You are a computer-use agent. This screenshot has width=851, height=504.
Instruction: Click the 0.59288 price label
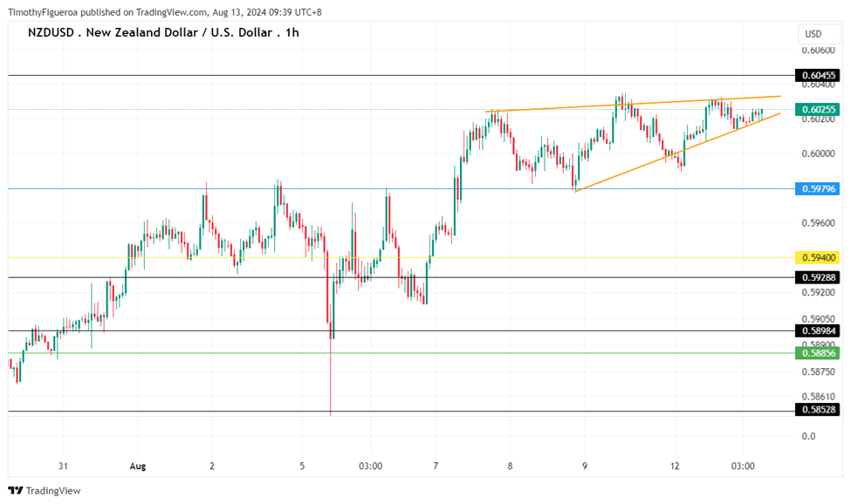[817, 277]
